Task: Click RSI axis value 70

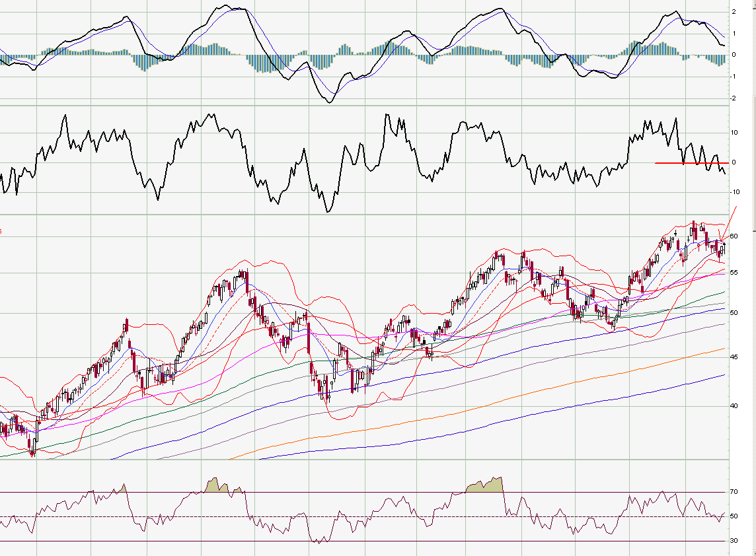Action: [734, 492]
